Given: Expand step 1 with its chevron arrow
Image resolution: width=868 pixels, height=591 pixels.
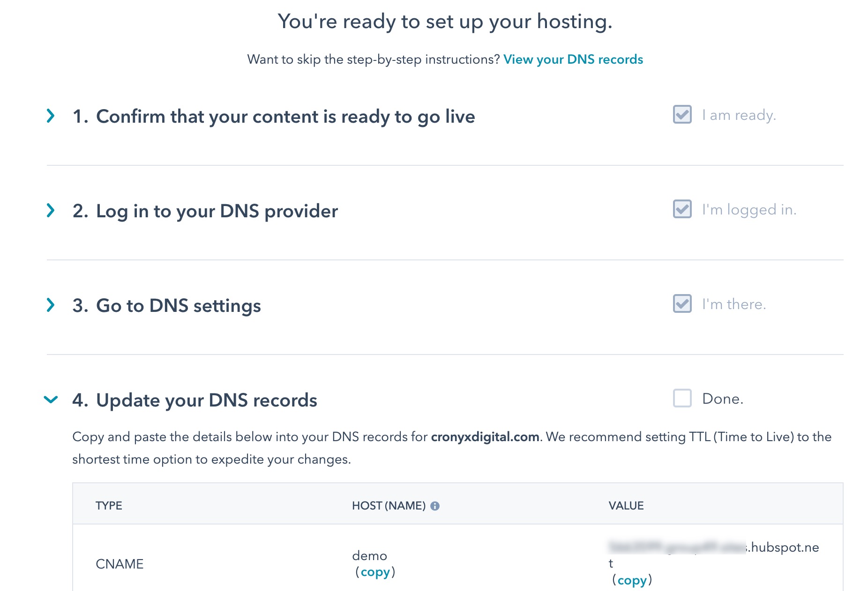Looking at the screenshot, I should tap(51, 116).
